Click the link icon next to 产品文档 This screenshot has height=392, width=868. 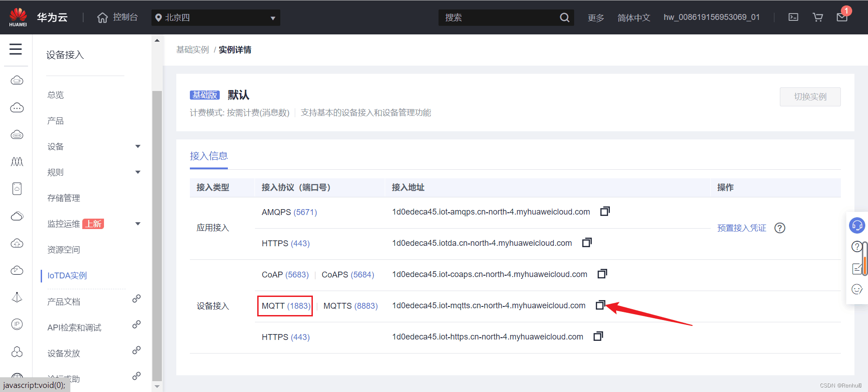pos(137,299)
